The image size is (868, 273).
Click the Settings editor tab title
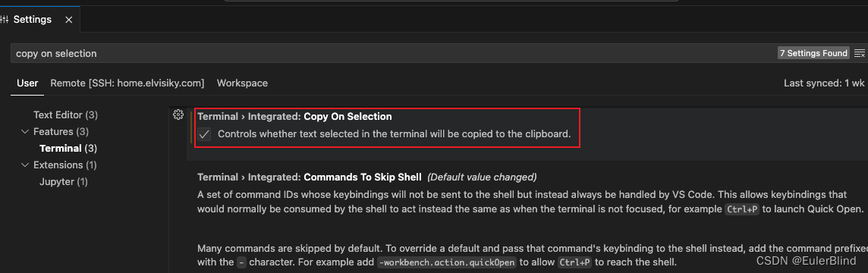[x=32, y=20]
